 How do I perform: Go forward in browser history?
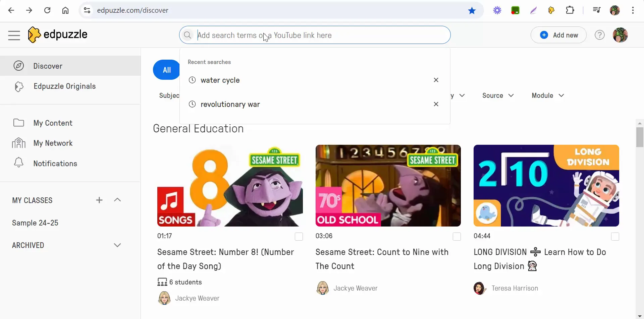(x=29, y=10)
